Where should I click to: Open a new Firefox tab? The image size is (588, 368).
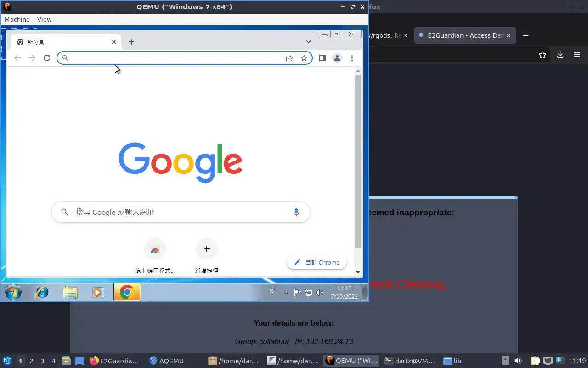pos(526,35)
